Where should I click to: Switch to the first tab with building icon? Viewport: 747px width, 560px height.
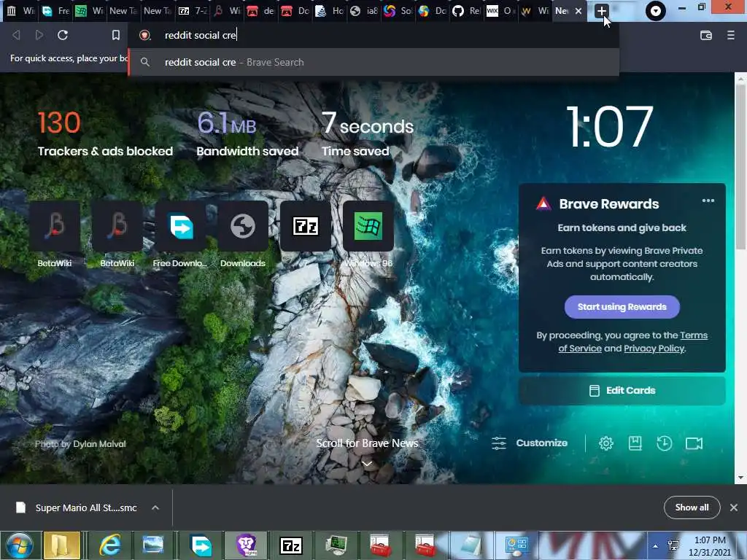tap(20, 10)
